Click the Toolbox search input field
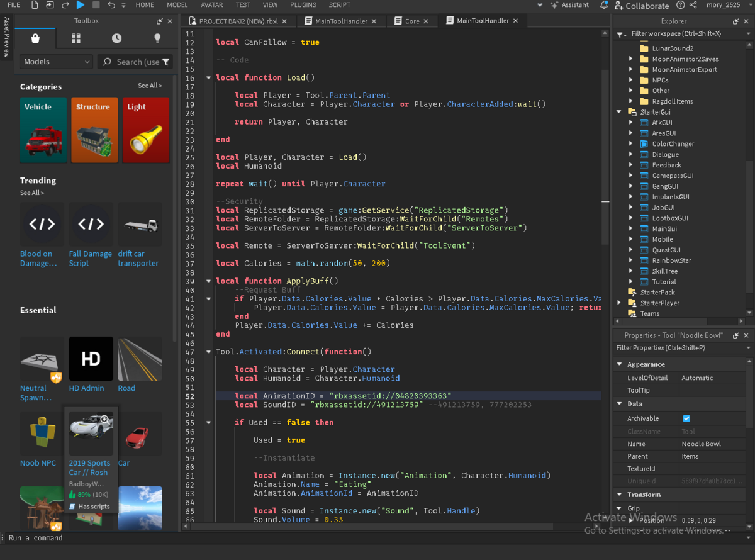Screen dimensions: 755x560 pyautogui.click(x=135, y=62)
